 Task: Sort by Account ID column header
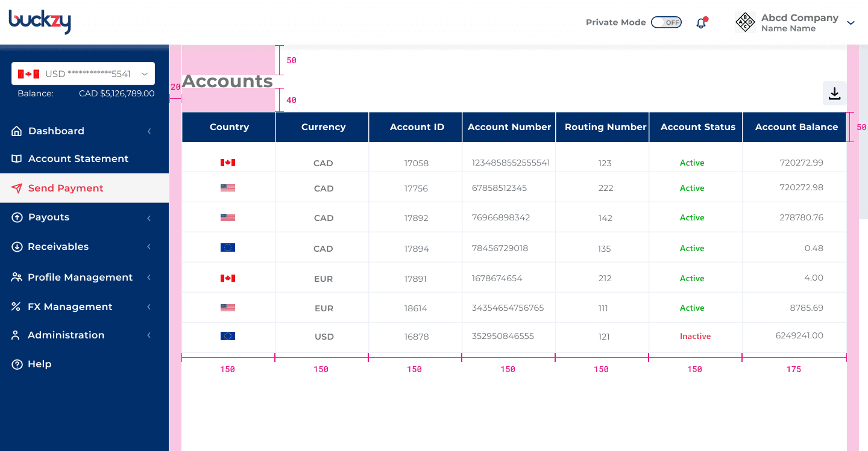417,127
